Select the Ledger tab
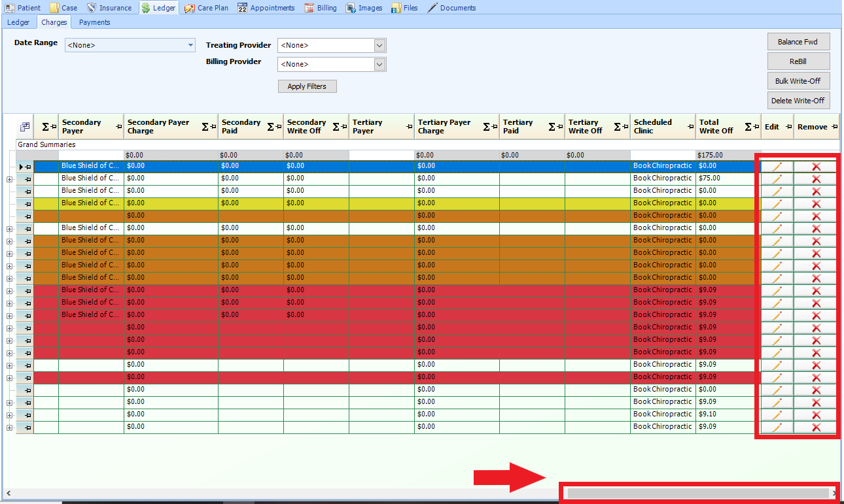Image resolution: width=844 pixels, height=504 pixels. (x=18, y=22)
